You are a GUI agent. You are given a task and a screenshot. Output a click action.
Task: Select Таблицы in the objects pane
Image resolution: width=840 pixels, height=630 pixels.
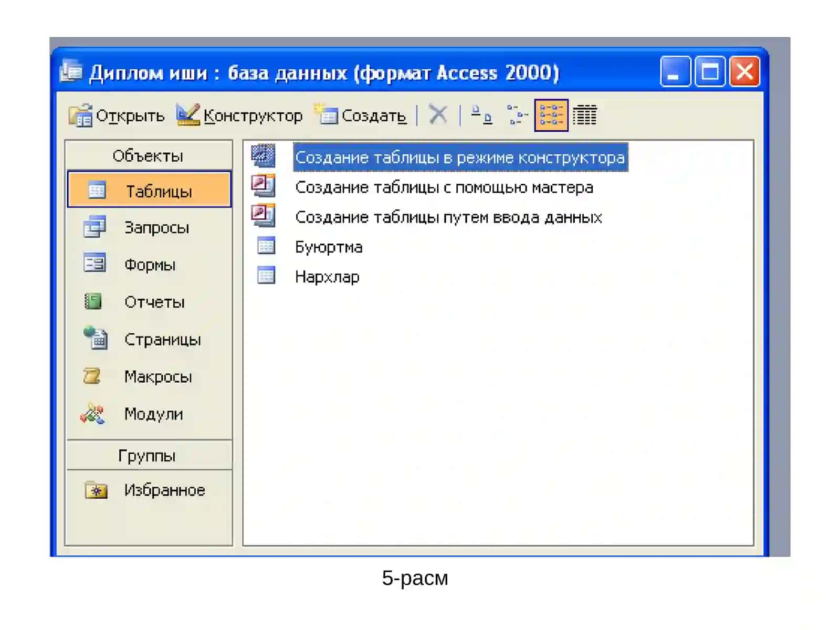[x=150, y=190]
